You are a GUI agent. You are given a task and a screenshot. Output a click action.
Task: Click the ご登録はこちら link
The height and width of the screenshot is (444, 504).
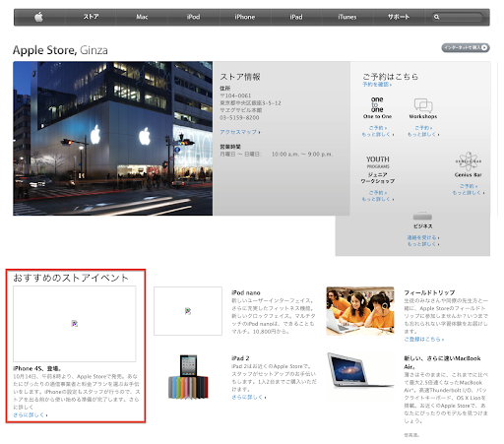tap(424, 340)
